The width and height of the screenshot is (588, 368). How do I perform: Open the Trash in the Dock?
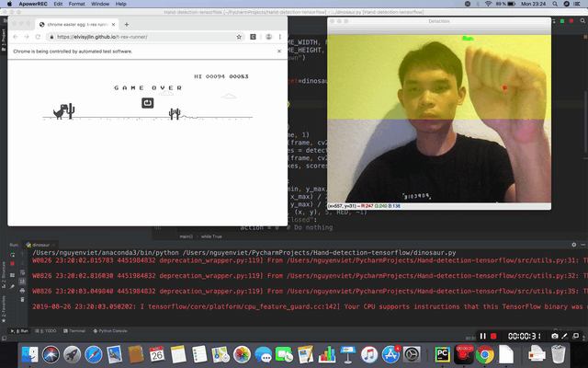click(x=558, y=354)
